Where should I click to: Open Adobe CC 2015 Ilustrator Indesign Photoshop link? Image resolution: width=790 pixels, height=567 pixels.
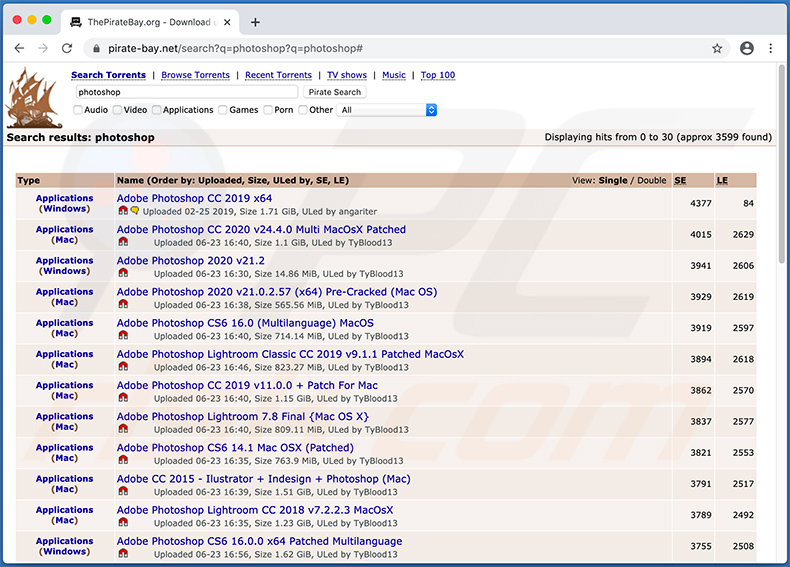[x=264, y=479]
